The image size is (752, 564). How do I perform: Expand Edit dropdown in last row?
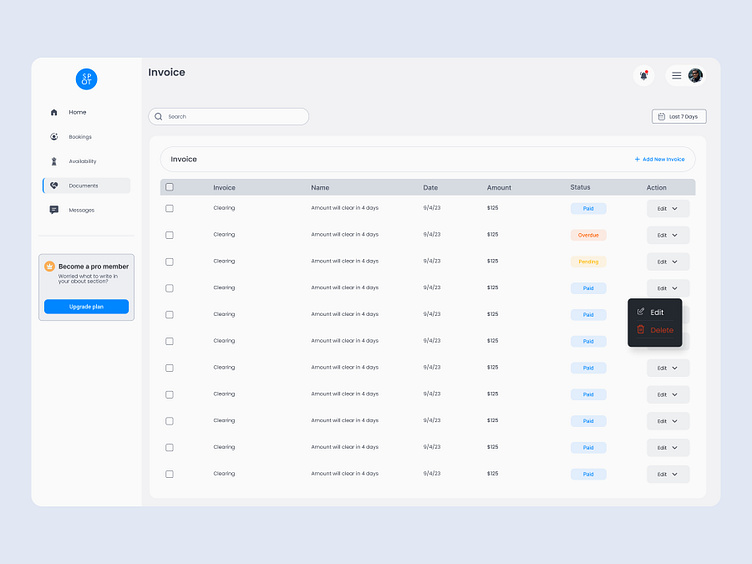[x=668, y=474]
